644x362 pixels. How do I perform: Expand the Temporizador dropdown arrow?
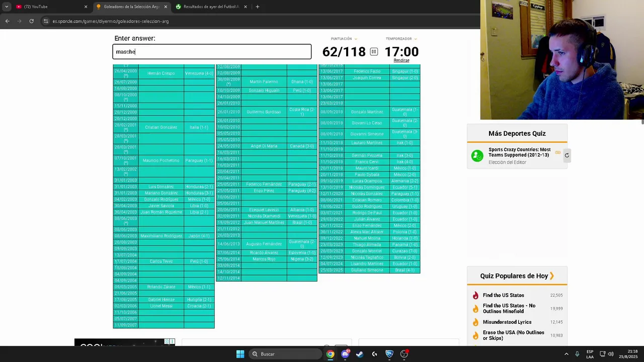[416, 39]
